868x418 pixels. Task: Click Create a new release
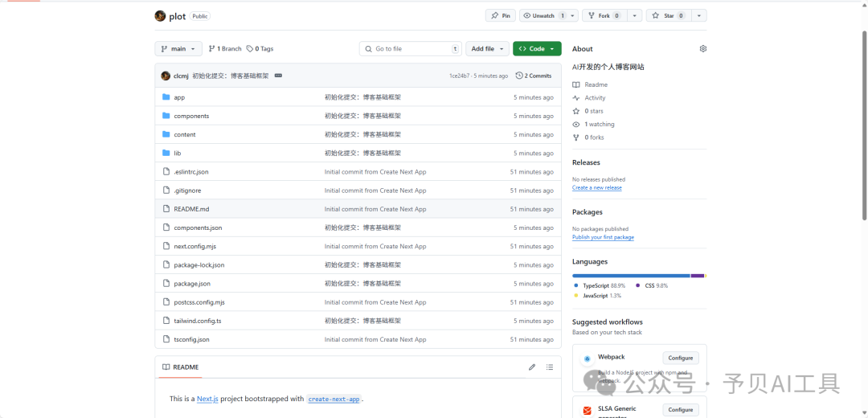coord(596,187)
